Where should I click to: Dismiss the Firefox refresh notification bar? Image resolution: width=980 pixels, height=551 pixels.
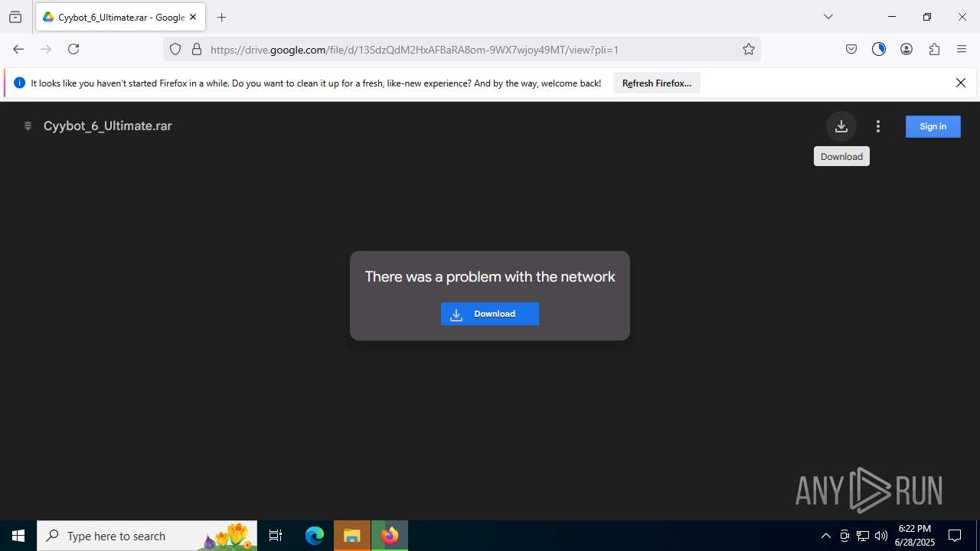click(960, 83)
